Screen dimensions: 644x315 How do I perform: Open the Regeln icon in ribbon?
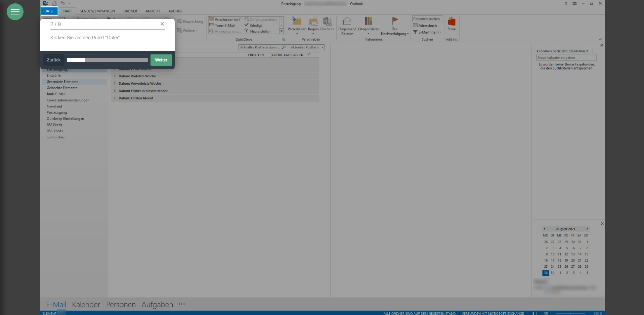[x=313, y=22]
